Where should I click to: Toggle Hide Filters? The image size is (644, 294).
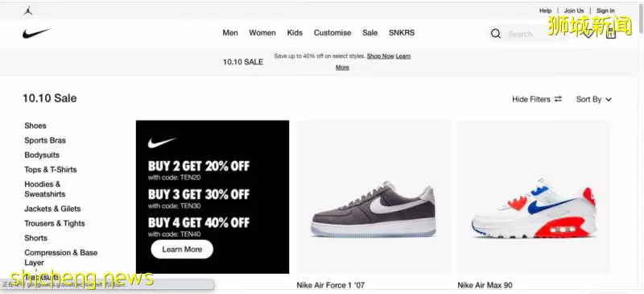(x=537, y=99)
